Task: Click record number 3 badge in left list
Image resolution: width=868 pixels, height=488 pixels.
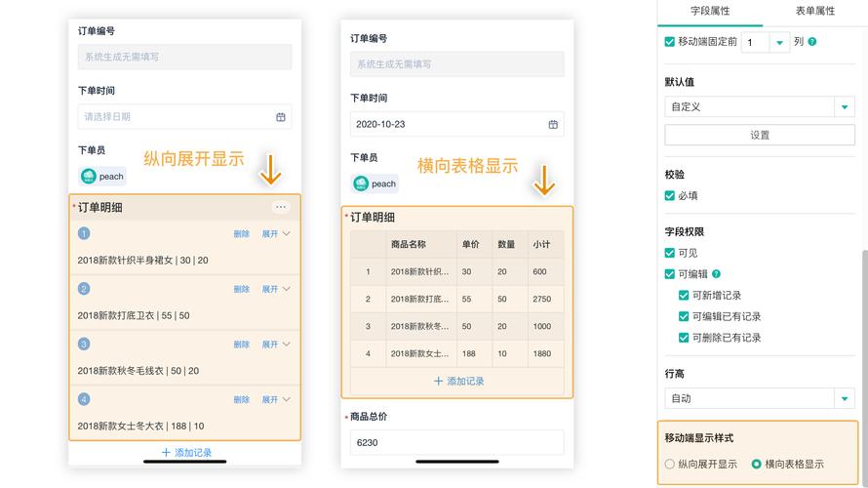Action: coord(84,344)
